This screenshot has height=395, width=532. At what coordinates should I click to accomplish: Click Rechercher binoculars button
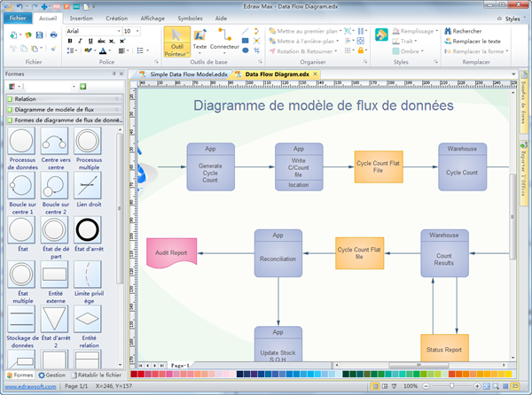click(x=463, y=31)
